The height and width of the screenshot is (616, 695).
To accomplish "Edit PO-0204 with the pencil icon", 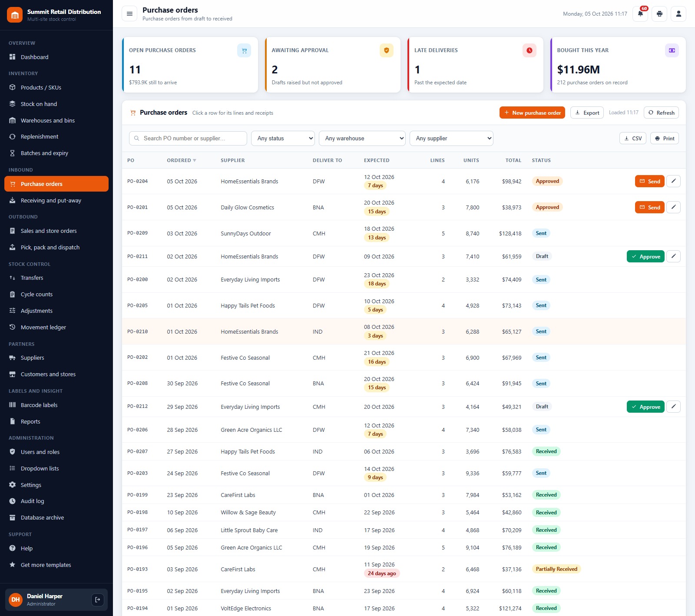I will click(x=673, y=181).
